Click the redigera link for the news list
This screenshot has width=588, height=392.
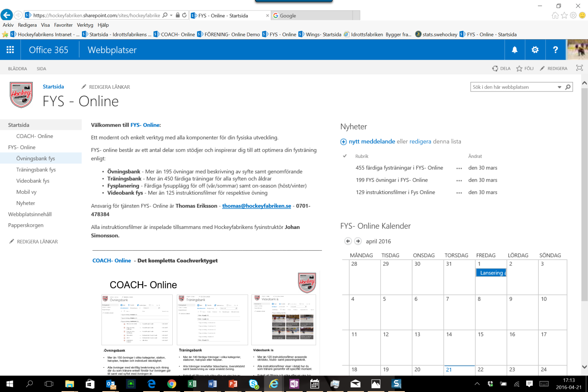coord(421,141)
